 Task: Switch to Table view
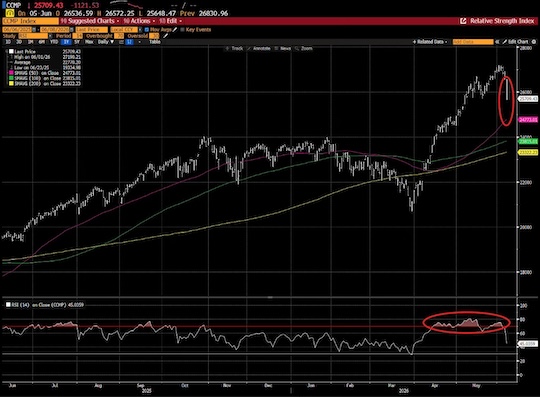point(155,42)
